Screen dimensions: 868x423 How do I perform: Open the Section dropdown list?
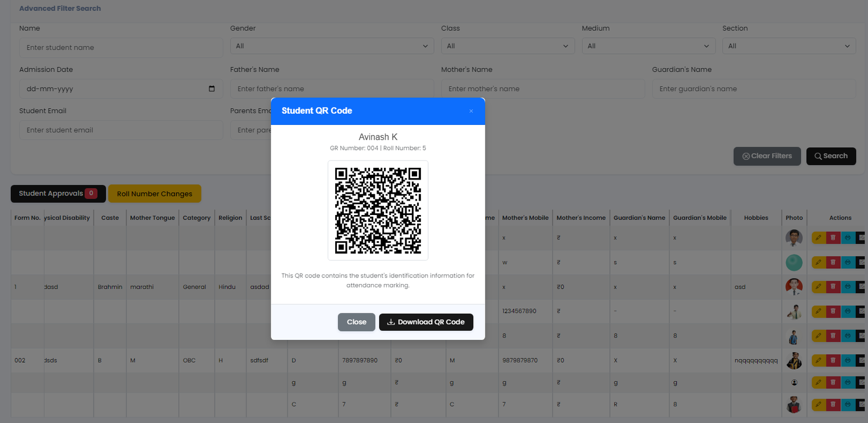(789, 46)
